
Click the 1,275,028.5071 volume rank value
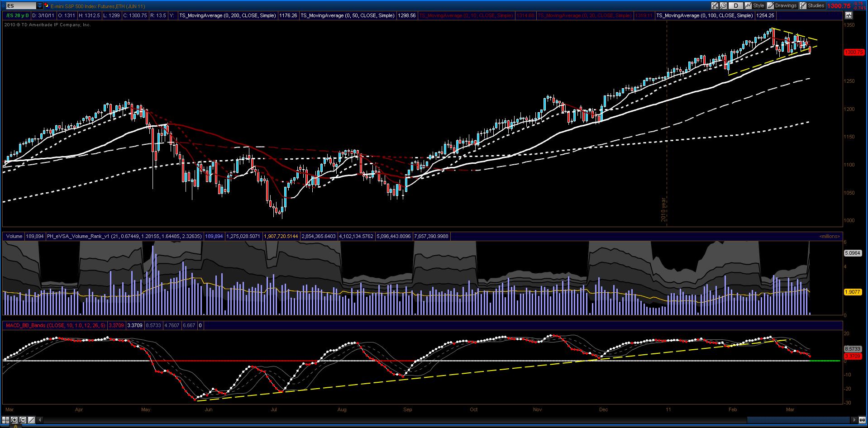tap(243, 236)
